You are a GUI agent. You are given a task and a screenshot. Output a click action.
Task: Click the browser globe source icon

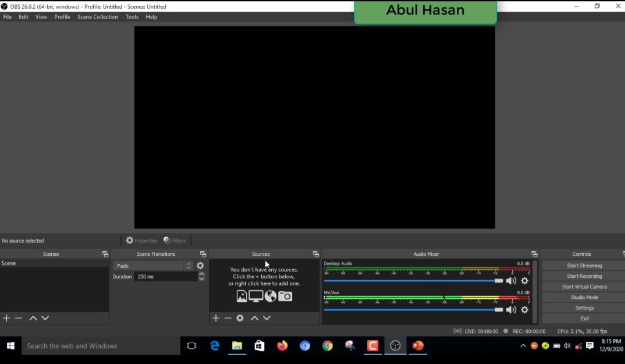coord(270,296)
